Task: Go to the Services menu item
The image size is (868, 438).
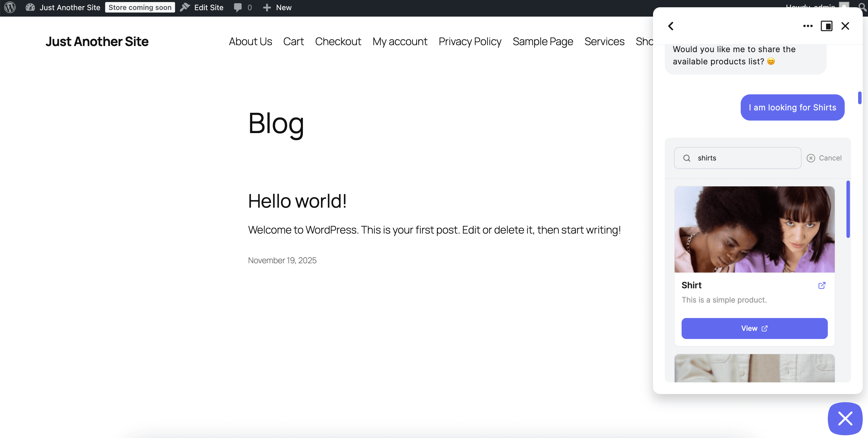Action: [604, 41]
